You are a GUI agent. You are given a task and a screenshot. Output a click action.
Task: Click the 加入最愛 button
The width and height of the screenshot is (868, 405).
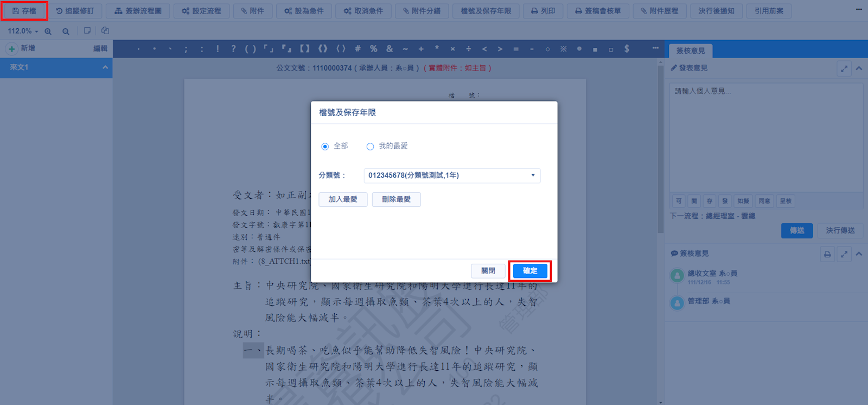(x=343, y=199)
